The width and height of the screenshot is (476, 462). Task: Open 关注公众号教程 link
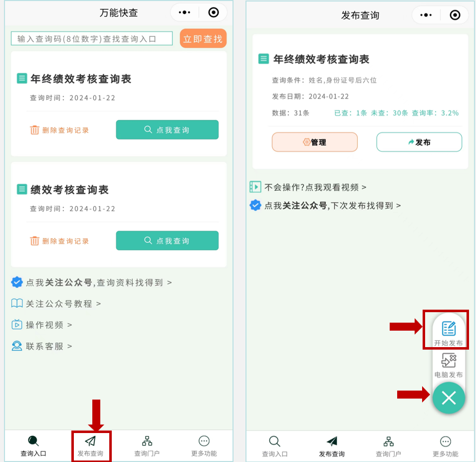(x=63, y=304)
